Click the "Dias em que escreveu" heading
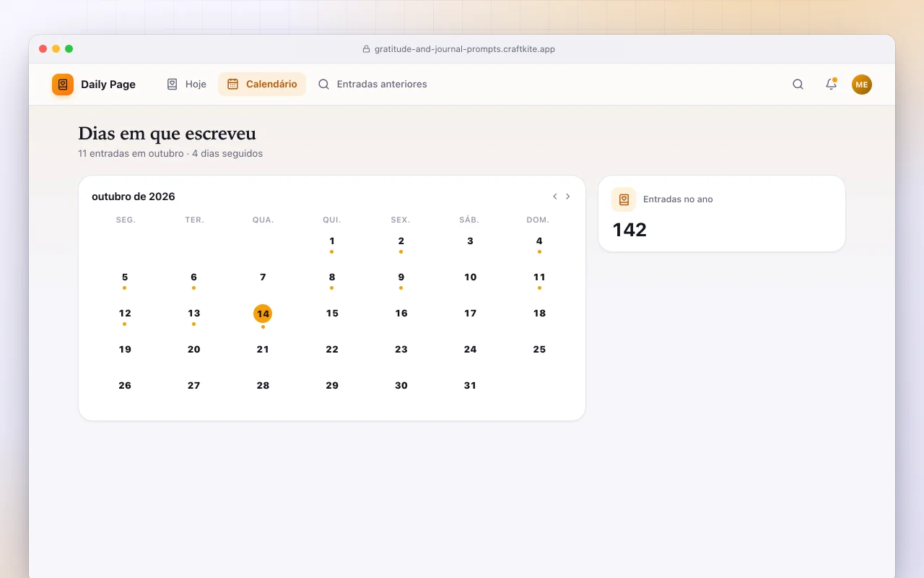Image resolution: width=924 pixels, height=578 pixels. 167,134
